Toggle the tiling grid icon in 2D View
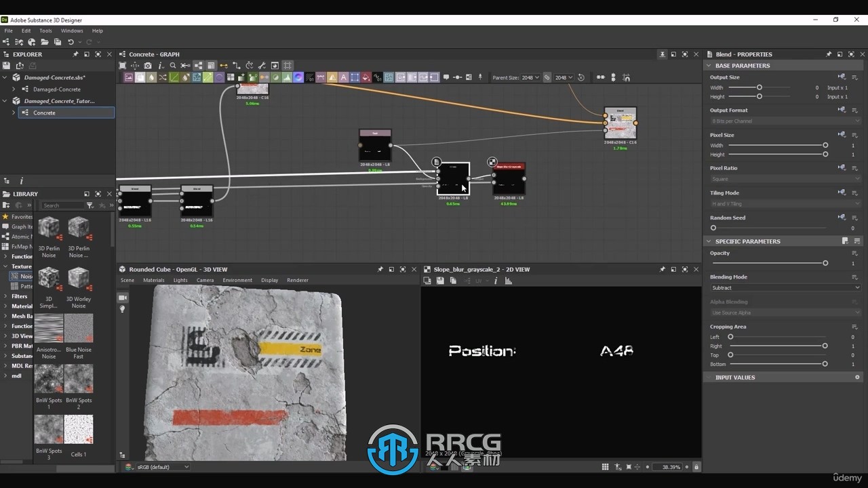 pyautogui.click(x=605, y=467)
